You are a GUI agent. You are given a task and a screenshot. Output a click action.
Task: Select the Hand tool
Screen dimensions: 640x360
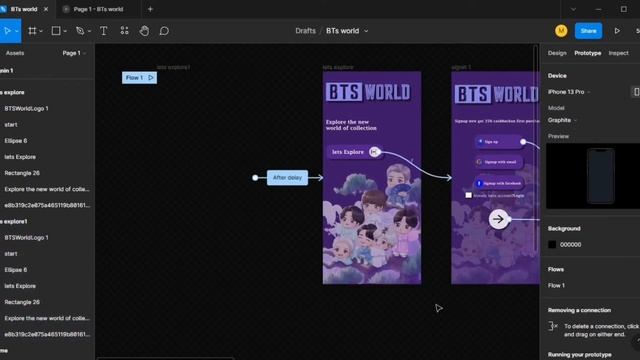[144, 31]
